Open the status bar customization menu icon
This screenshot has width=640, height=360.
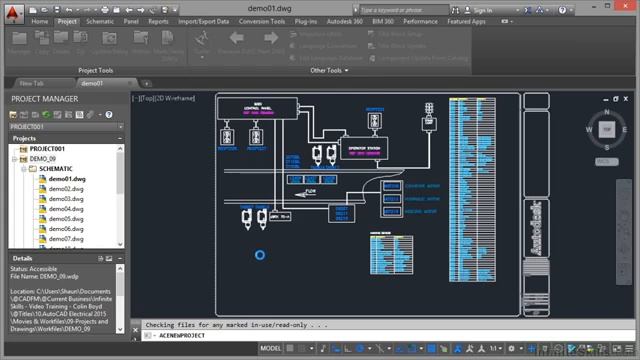(629, 348)
